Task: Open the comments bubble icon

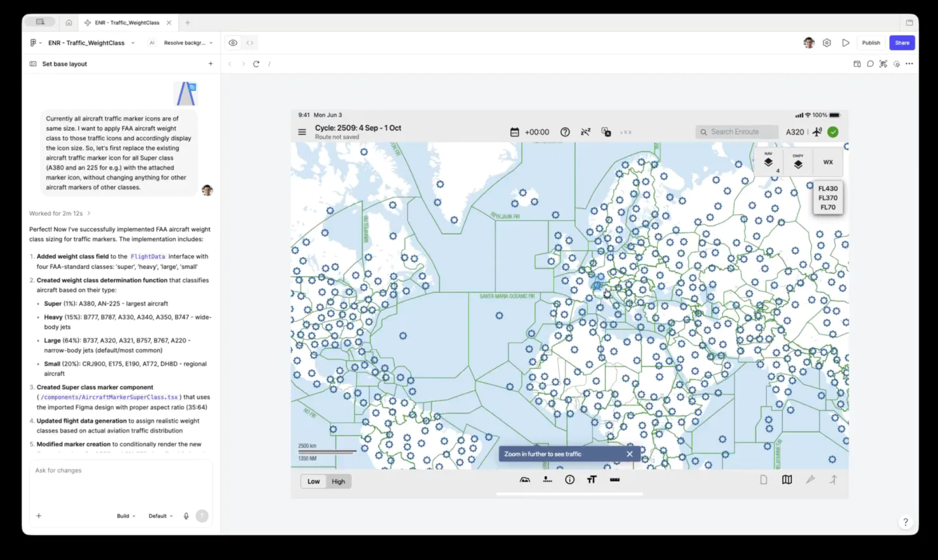Action: pyautogui.click(x=870, y=64)
